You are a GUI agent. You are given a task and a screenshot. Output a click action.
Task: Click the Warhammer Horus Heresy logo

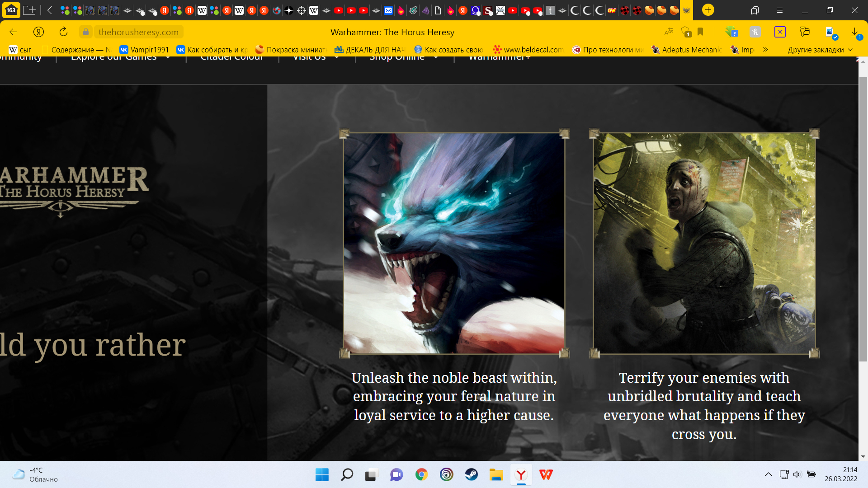click(74, 192)
